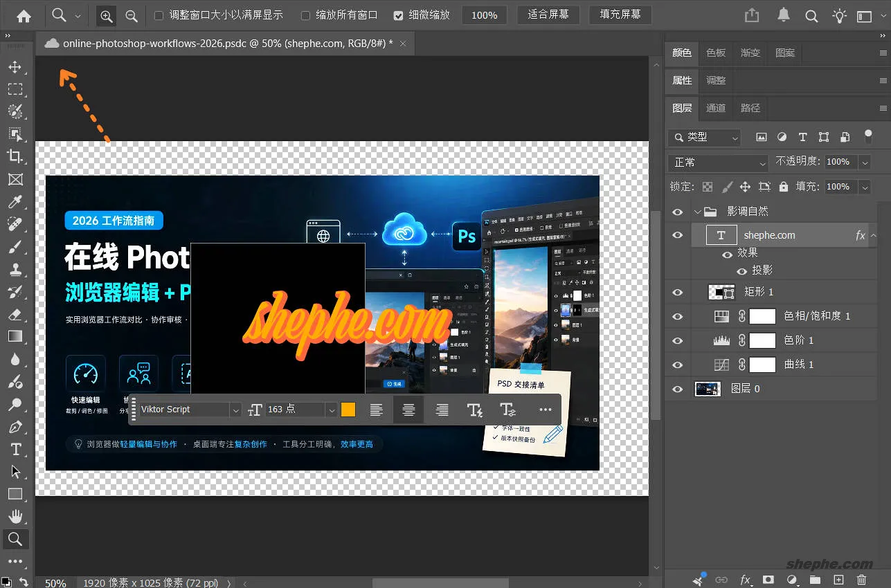
Task: Select the Spot Healing Brush tool
Action: point(15,224)
